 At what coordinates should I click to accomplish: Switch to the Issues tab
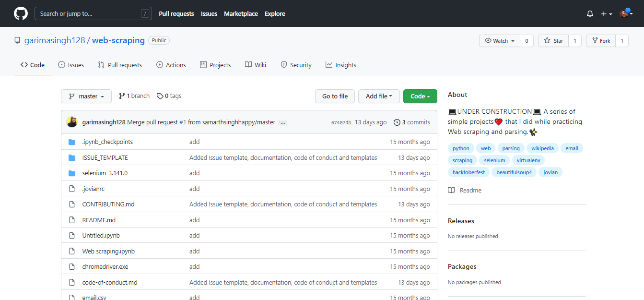[71, 65]
